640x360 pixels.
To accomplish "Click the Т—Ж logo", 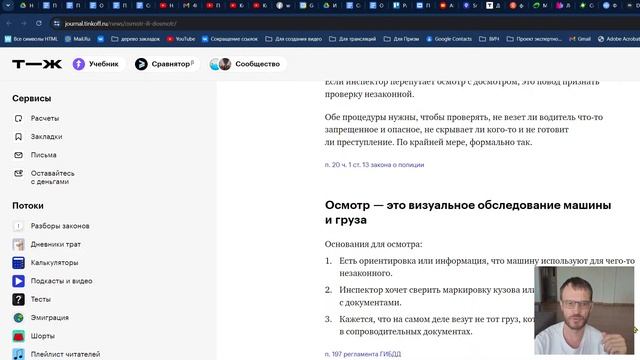I will (37, 64).
